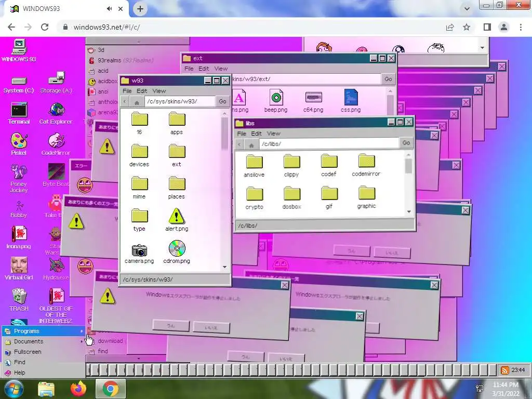The image size is (532, 399).
Task: Open beep.png in the ext window
Action: pos(276,101)
